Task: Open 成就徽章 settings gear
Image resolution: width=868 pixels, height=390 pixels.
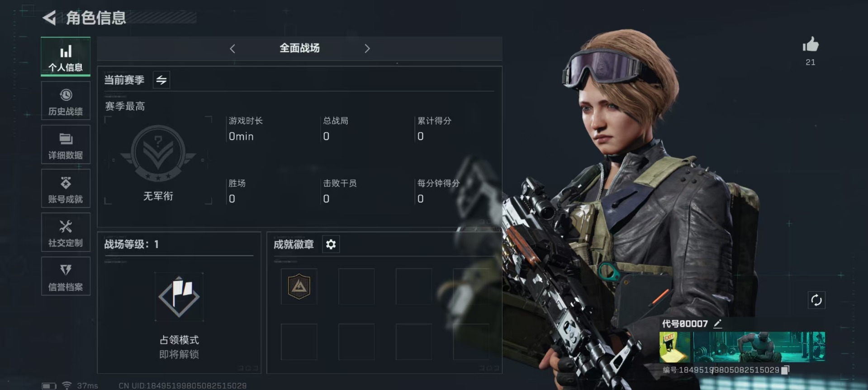Action: (x=331, y=244)
